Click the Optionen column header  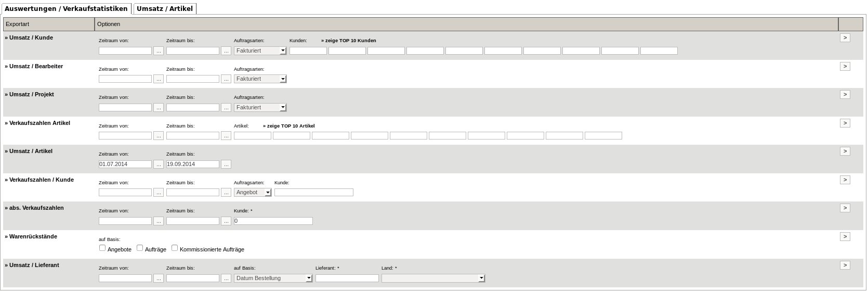(466, 24)
